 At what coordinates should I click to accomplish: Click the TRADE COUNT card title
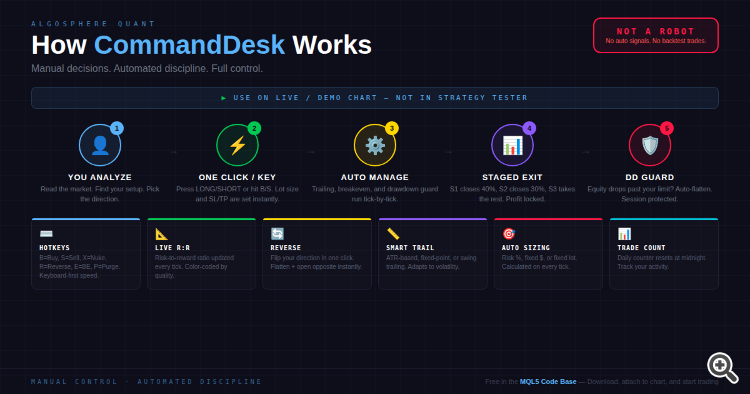coord(641,248)
